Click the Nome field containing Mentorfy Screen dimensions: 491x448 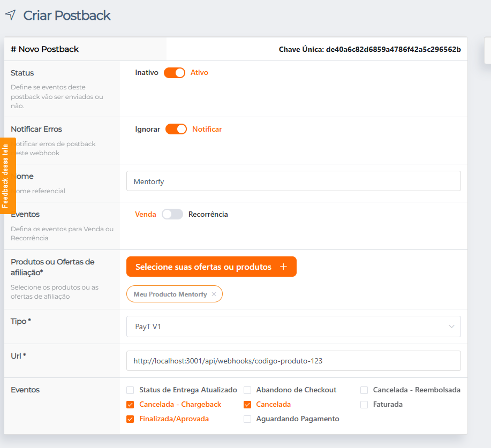293,181
